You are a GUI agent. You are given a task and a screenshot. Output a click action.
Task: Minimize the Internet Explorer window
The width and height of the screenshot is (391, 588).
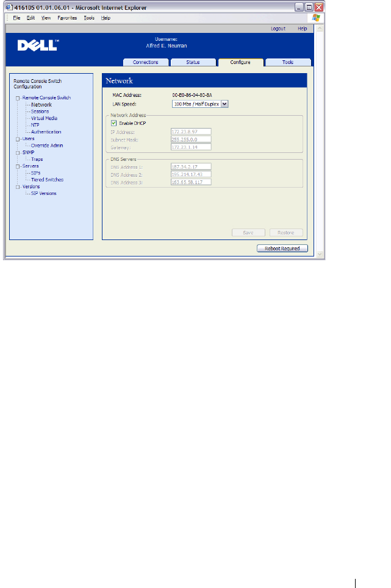pos(299,7)
